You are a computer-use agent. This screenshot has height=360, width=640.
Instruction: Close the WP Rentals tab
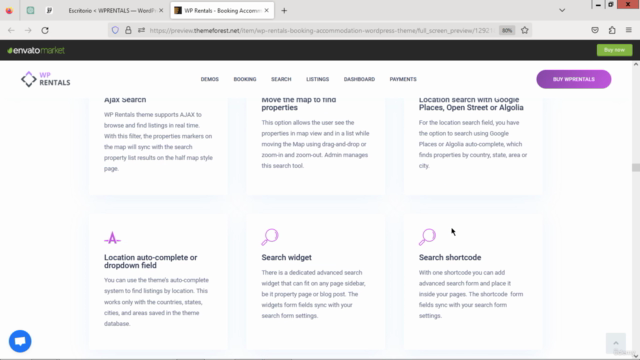[x=267, y=11]
